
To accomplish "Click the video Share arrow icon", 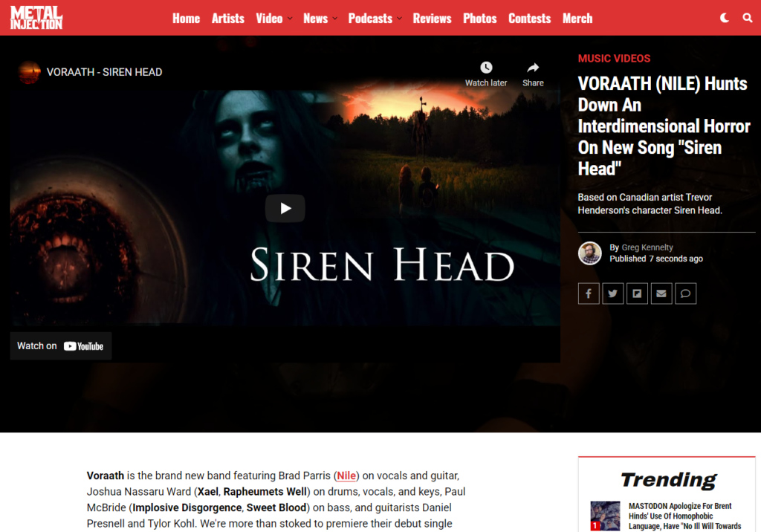I will point(533,68).
